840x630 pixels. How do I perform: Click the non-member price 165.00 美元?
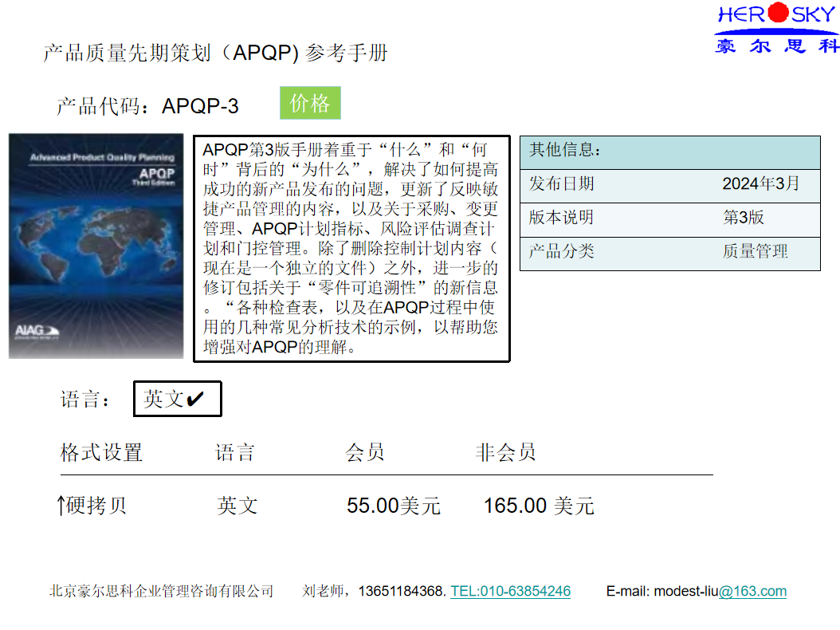click(539, 506)
